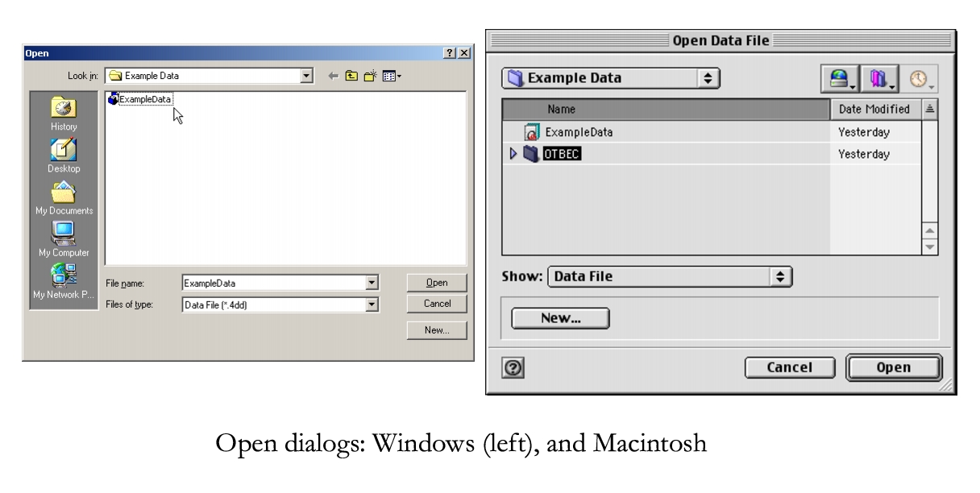Click the back arrow in the Open dialog
Image resolution: width=980 pixels, height=493 pixels.
click(334, 77)
